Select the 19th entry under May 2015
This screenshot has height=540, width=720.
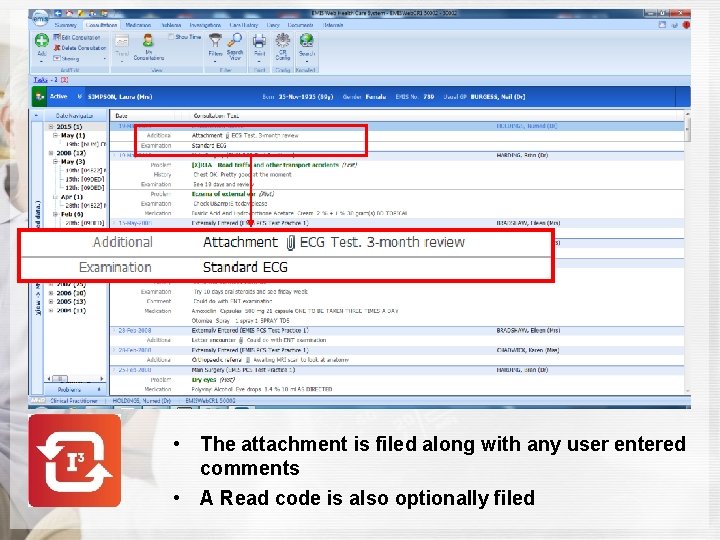click(x=85, y=144)
